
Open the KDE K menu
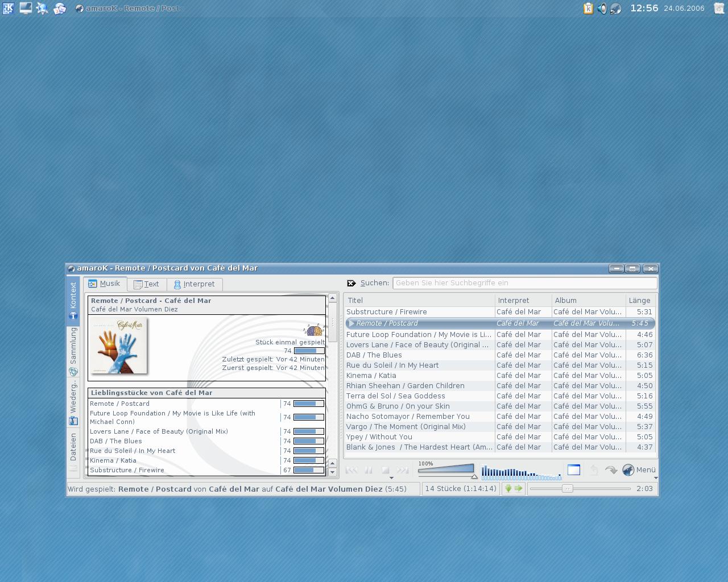8,8
